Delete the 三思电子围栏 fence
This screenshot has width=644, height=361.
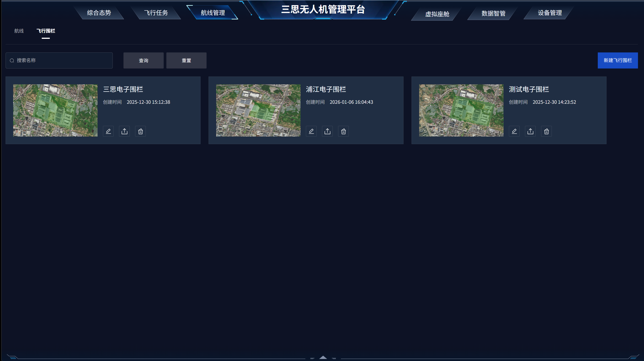click(x=140, y=131)
